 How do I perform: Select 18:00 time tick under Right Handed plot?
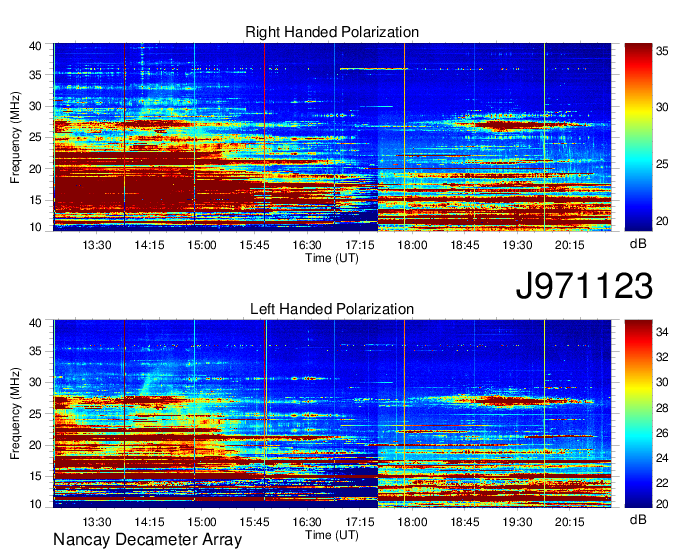[x=412, y=245]
